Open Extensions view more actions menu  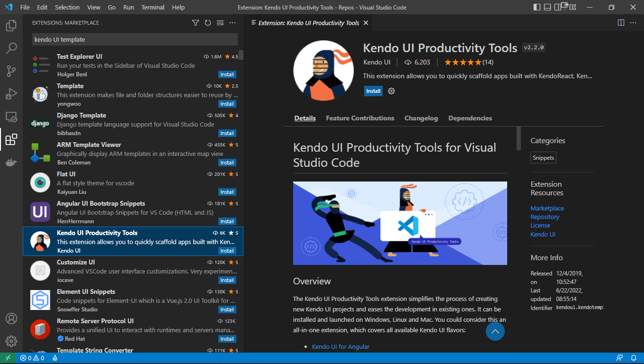233,23
